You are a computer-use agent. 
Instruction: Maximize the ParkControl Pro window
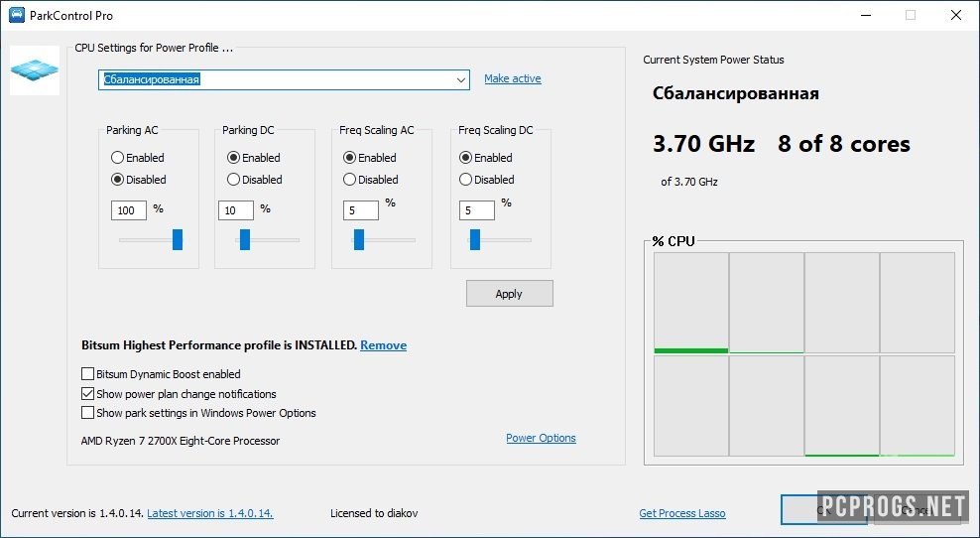[911, 15]
